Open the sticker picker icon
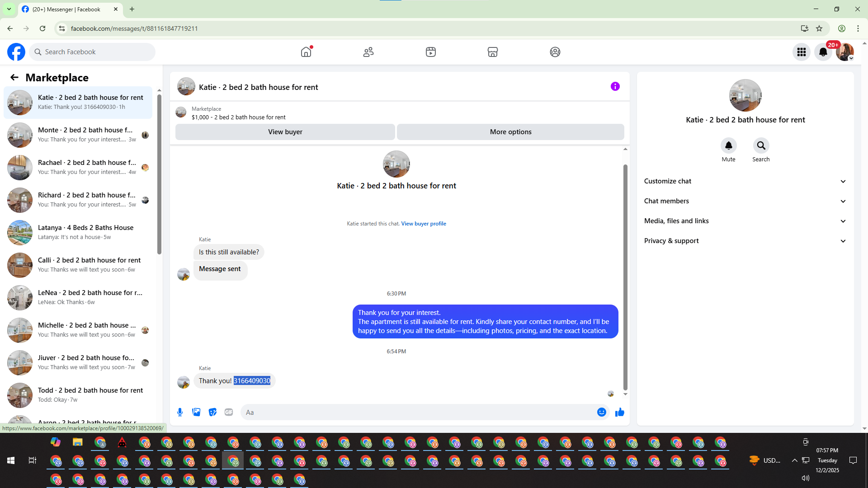The image size is (868, 488). tap(212, 412)
